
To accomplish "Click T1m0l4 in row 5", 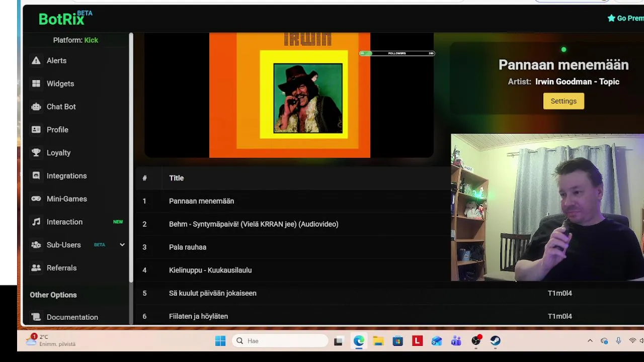I will click(560, 293).
